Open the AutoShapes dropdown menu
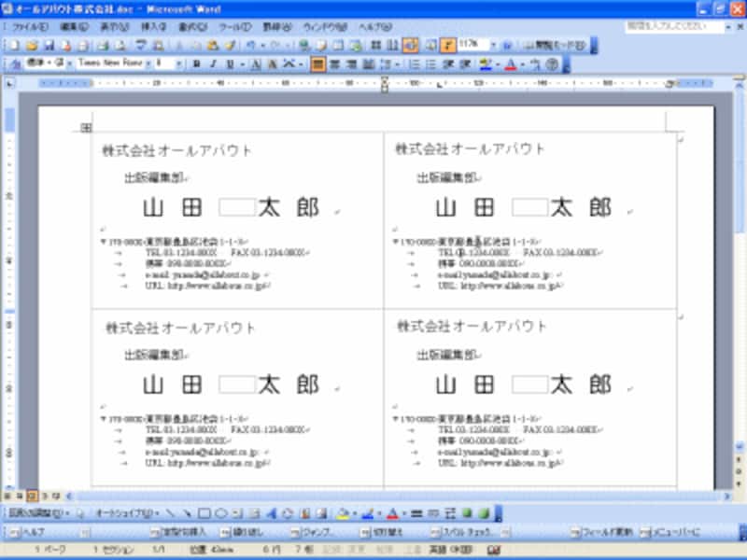 coord(127,513)
